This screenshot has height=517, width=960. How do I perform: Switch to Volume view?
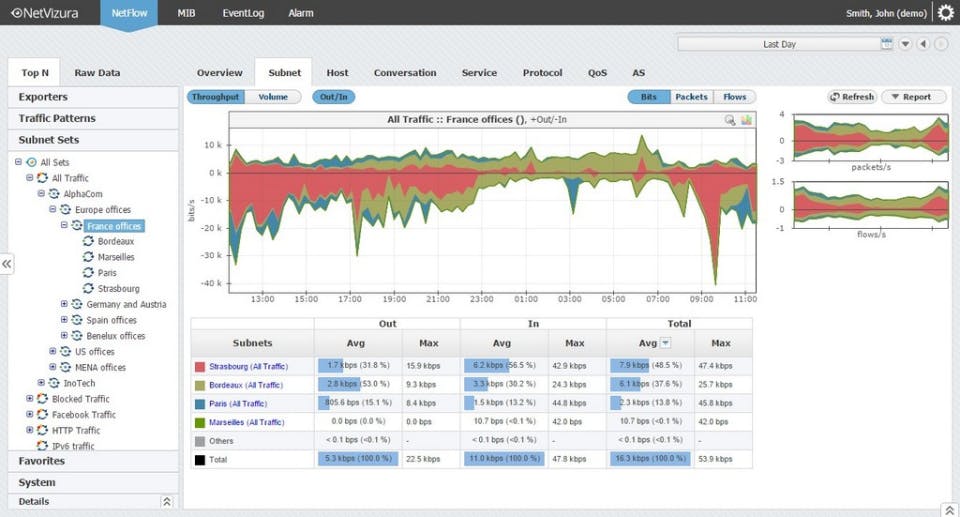coord(273,97)
